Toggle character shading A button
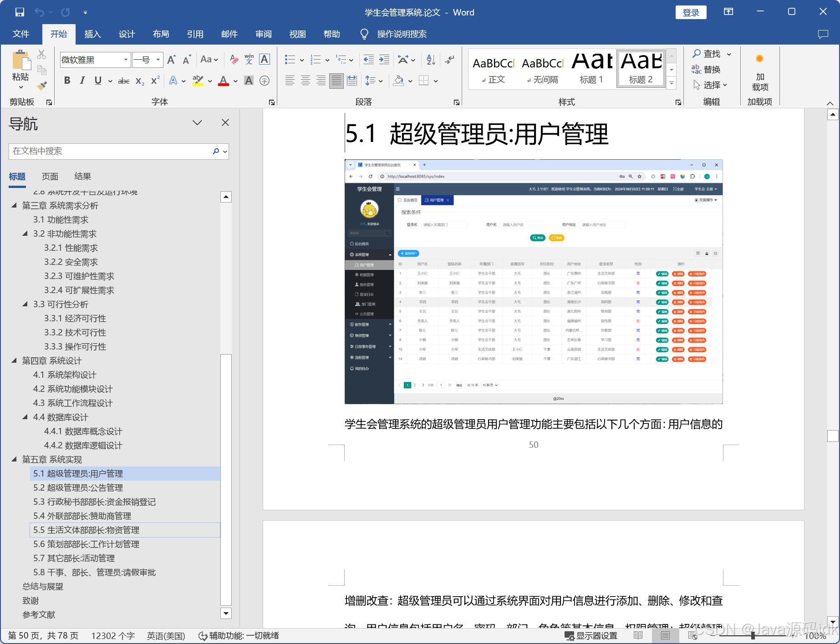The image size is (840, 644). (249, 81)
